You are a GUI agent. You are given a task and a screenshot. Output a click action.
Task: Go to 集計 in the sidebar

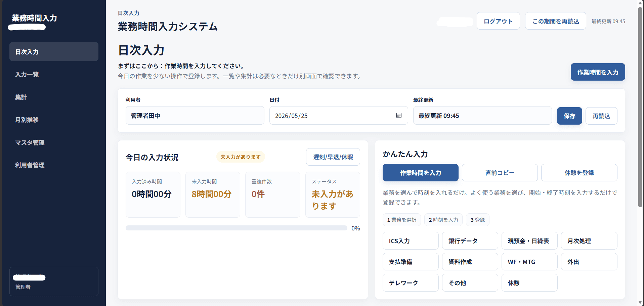(x=54, y=97)
